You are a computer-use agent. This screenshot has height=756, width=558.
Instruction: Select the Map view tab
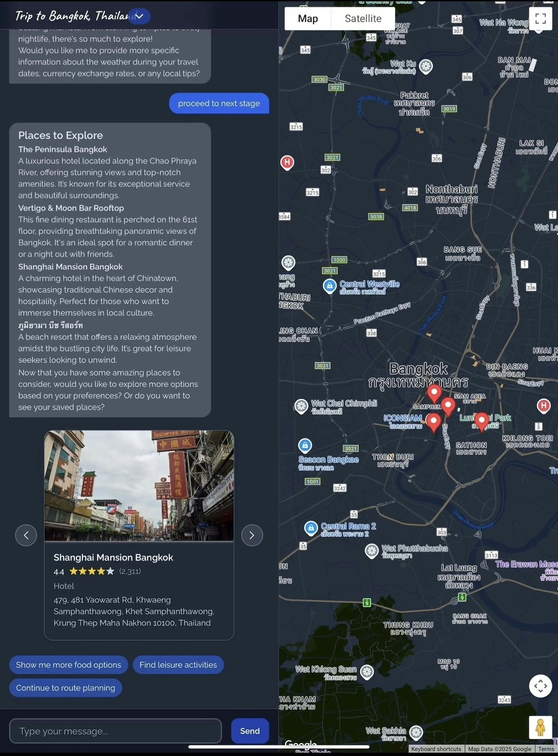point(308,18)
